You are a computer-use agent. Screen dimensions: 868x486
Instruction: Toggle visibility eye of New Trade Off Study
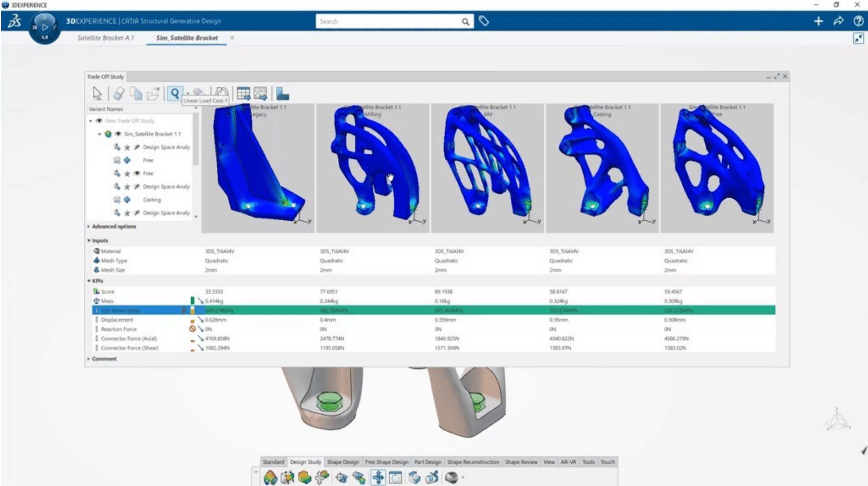[99, 121]
